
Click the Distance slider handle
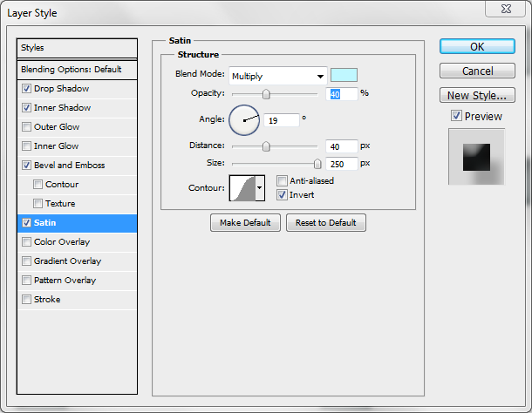pos(266,146)
